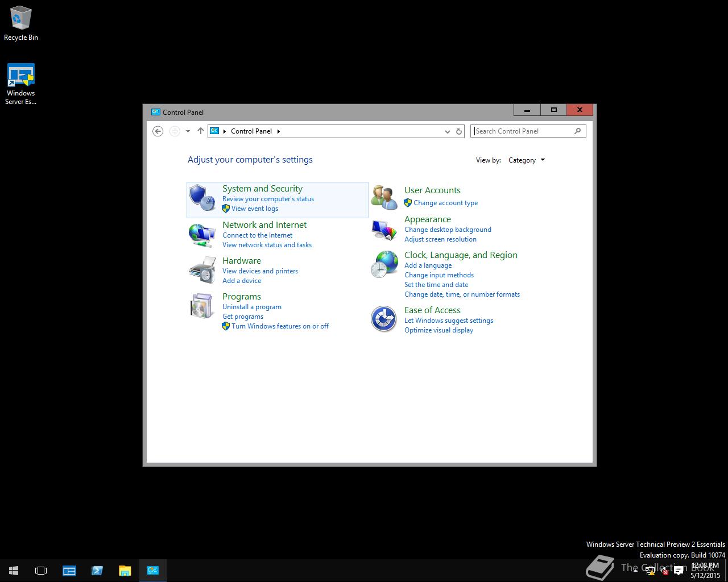
Task: Open the Appearance category
Action: (428, 219)
